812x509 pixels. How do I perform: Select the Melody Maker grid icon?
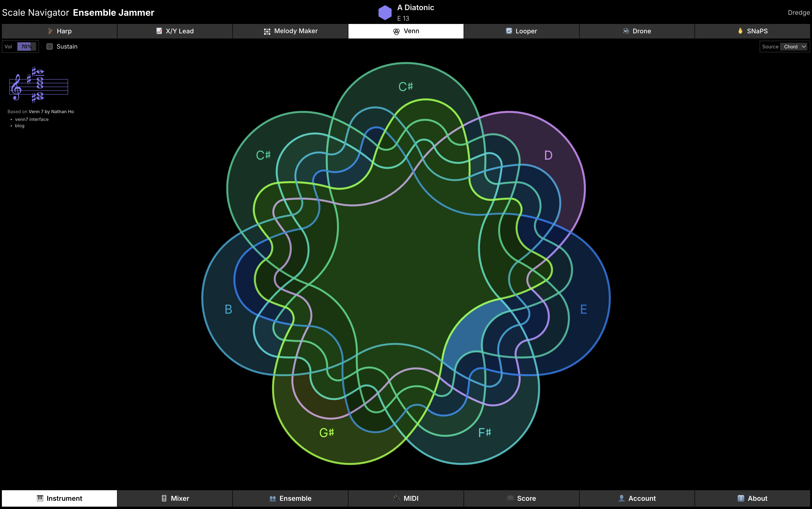coord(267,31)
